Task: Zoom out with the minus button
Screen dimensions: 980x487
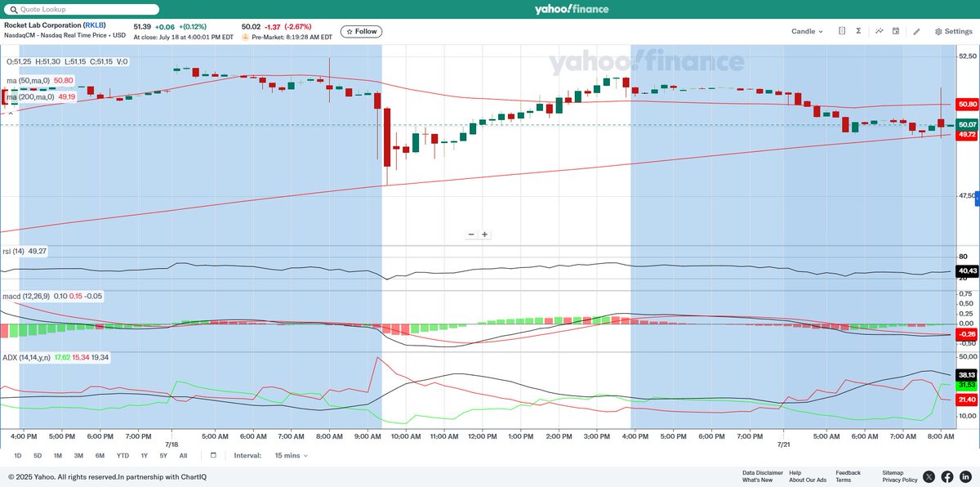Action: 471,235
